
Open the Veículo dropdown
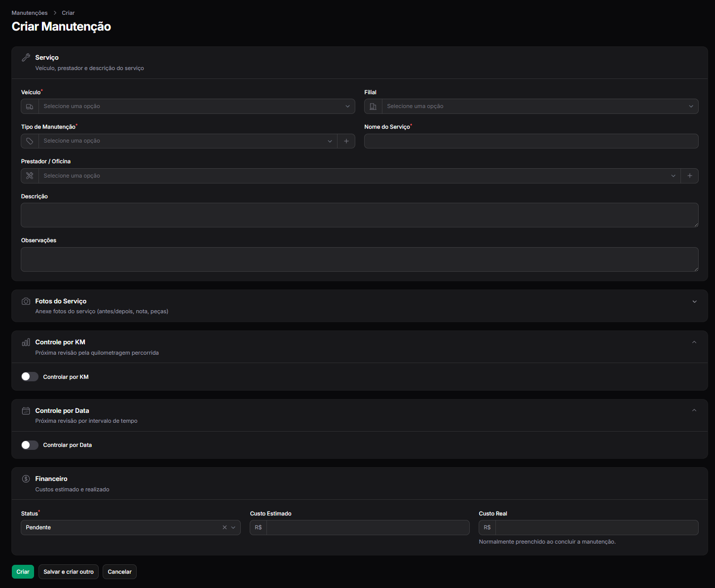196,106
